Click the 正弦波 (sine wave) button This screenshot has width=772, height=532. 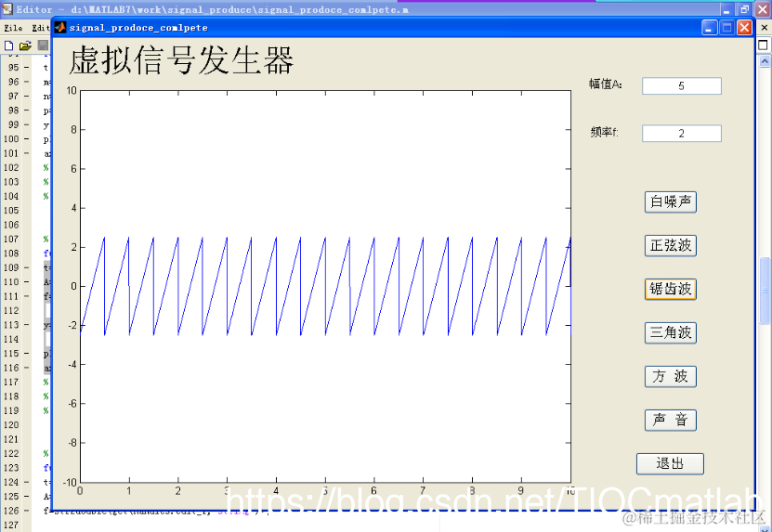(670, 245)
